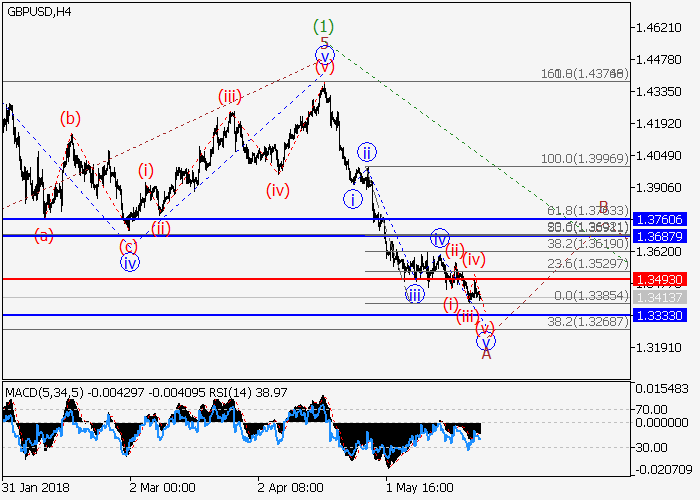
Task: Click the 1.41920 price axis label
Action: click(x=658, y=124)
